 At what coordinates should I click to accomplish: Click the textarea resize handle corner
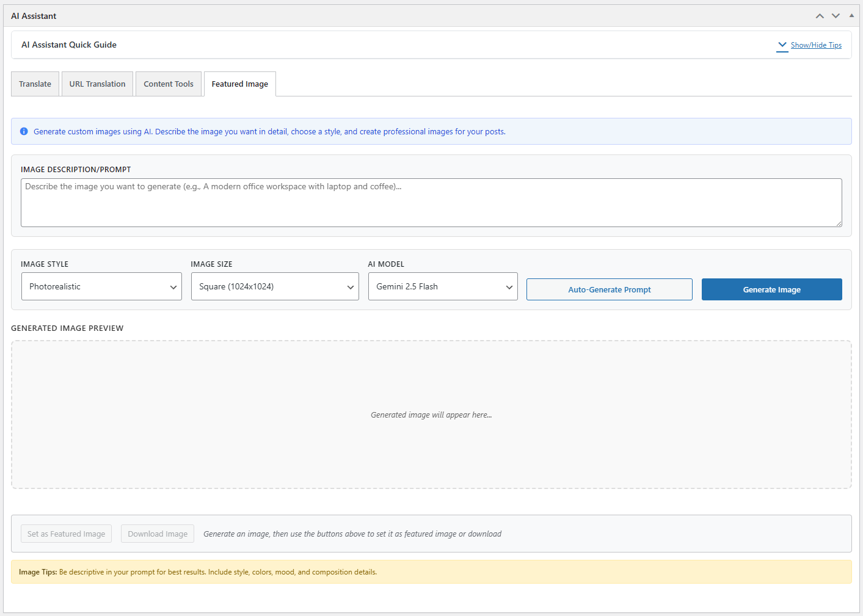coord(839,223)
